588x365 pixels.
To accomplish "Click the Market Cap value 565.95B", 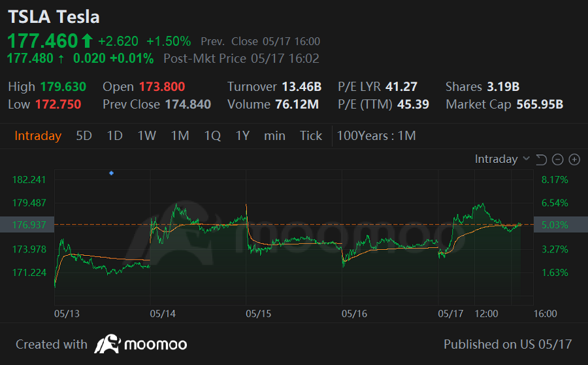I will pos(540,105).
